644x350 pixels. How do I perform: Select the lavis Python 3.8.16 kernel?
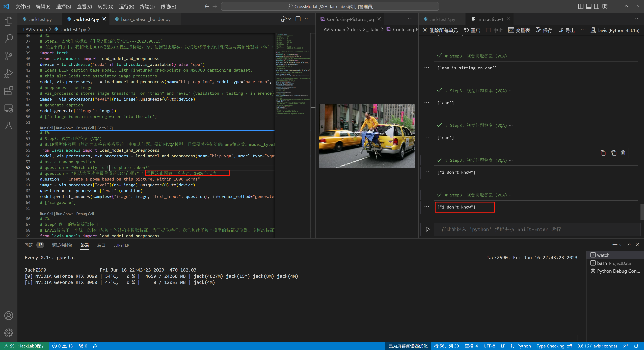(615, 30)
